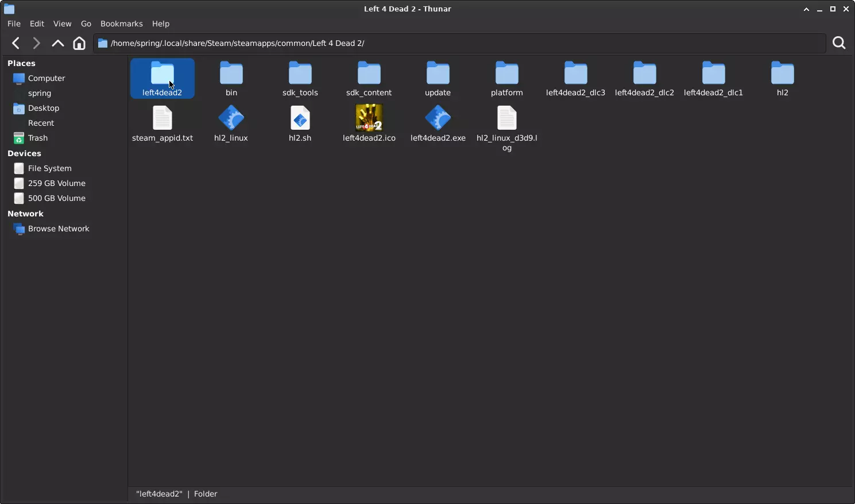
Task: Open File System in Devices
Action: point(49,168)
